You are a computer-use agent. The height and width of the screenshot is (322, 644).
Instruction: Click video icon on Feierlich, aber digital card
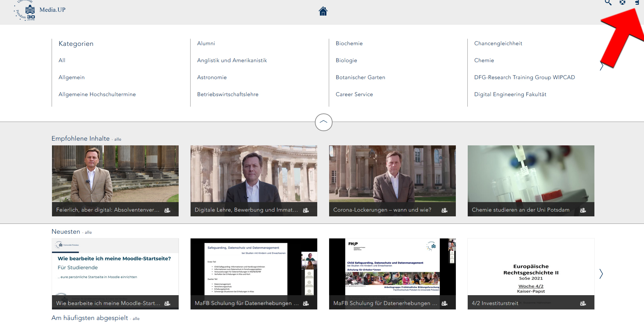click(x=167, y=210)
